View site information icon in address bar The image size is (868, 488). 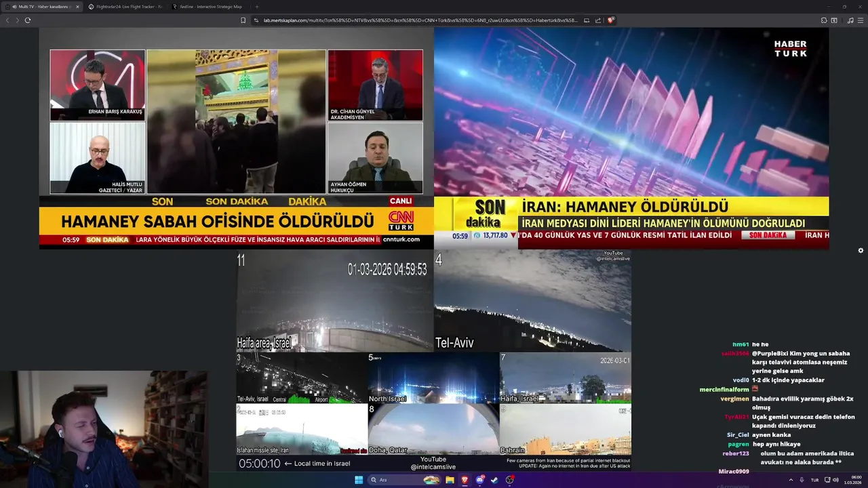pyautogui.click(x=257, y=20)
